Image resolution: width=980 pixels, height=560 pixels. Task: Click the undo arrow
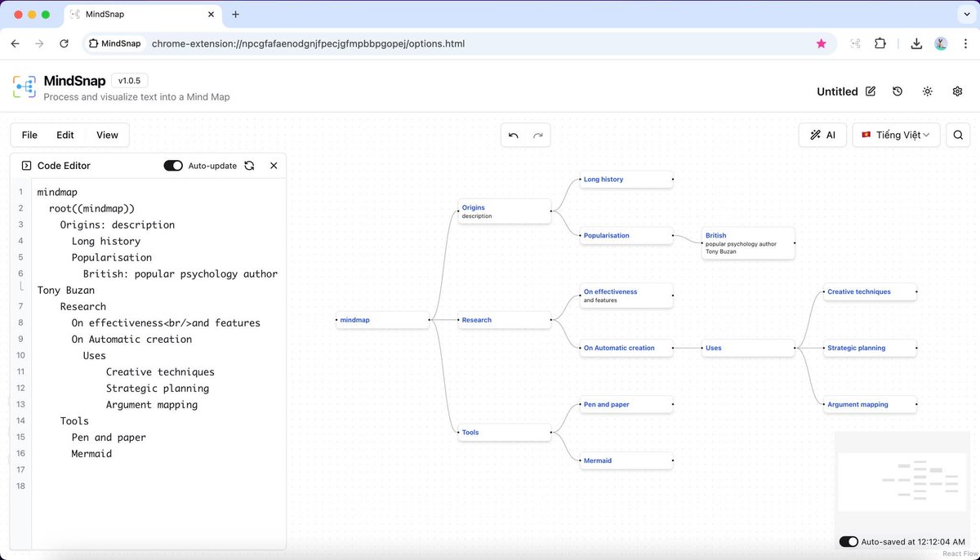513,136
